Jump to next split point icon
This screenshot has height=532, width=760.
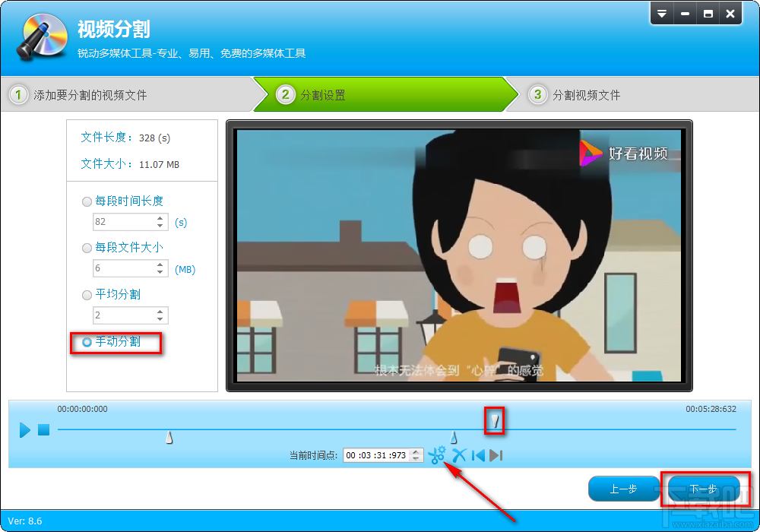coord(496,455)
